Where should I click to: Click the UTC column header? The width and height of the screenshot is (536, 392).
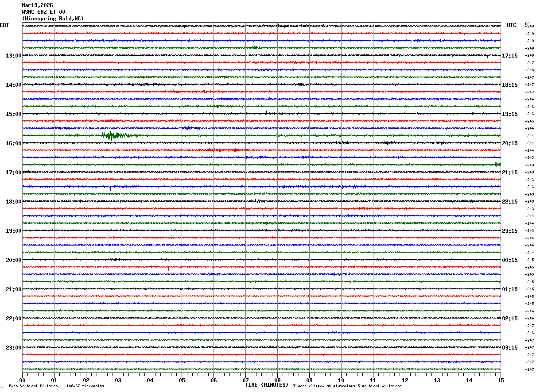[x=512, y=25]
